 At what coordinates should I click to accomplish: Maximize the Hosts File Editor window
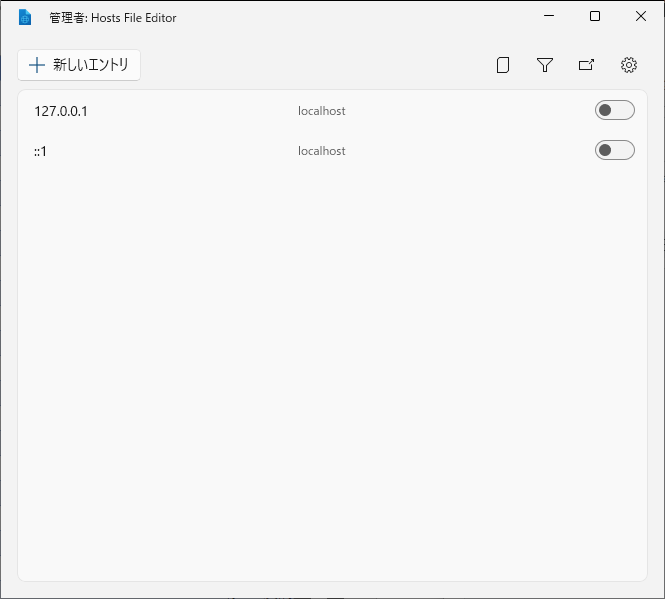point(595,16)
